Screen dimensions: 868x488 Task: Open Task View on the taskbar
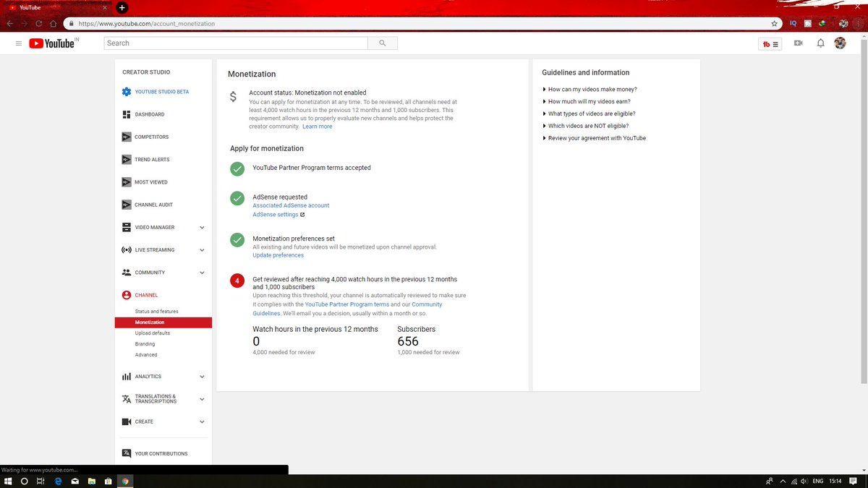(41, 481)
